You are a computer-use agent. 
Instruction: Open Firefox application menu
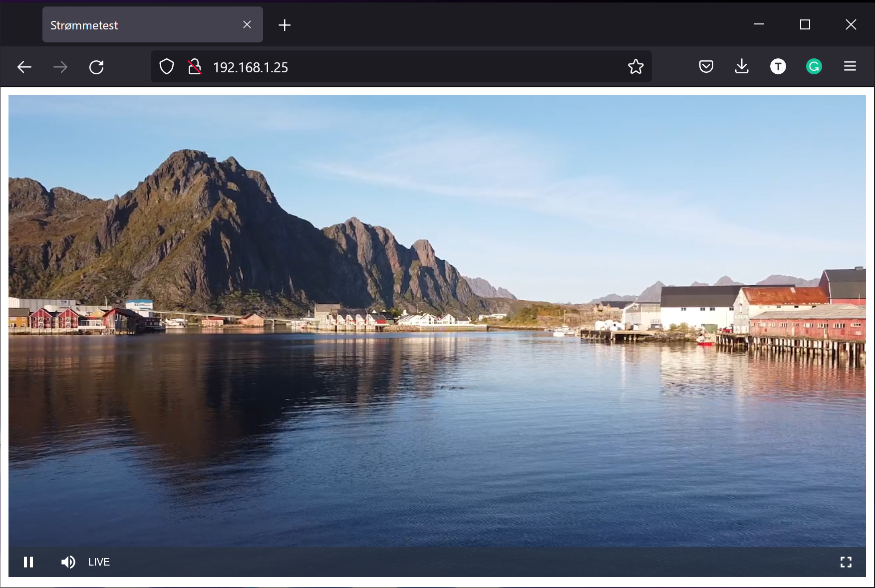(x=850, y=66)
